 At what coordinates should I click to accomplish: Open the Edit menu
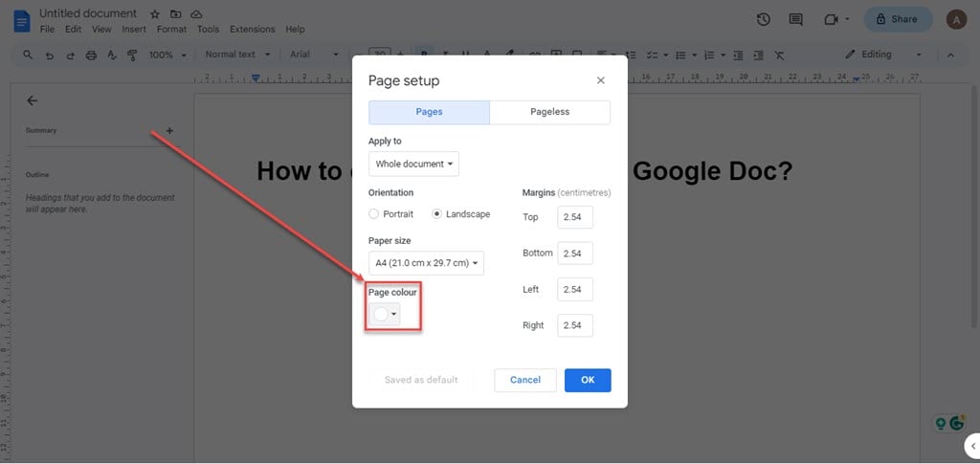coord(73,30)
